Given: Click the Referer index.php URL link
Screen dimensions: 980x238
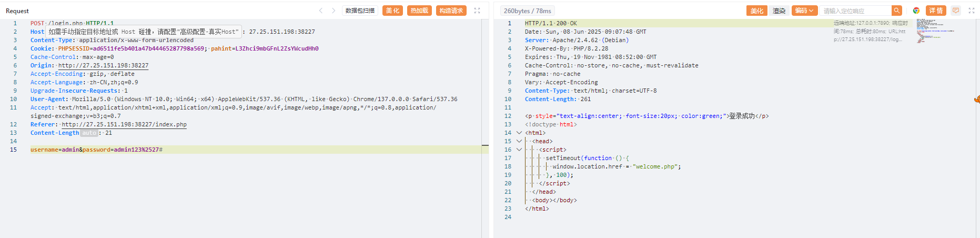Looking at the screenshot, I should click(124, 125).
